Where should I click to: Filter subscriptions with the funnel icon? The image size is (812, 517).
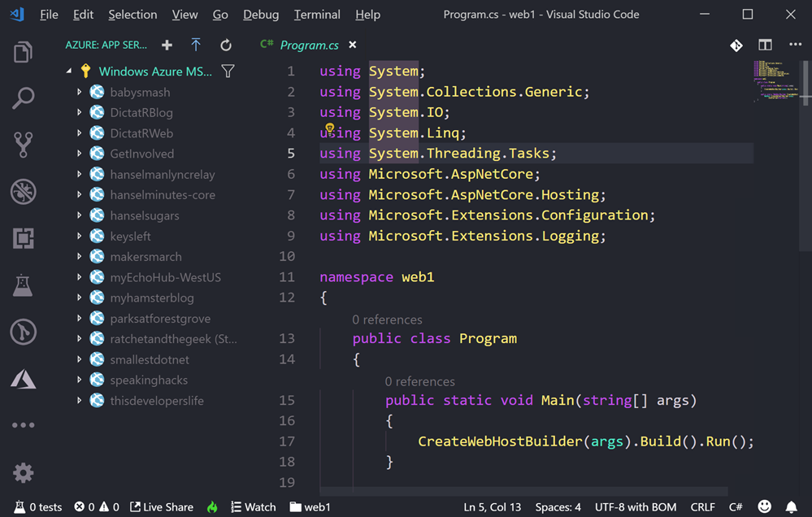[228, 71]
